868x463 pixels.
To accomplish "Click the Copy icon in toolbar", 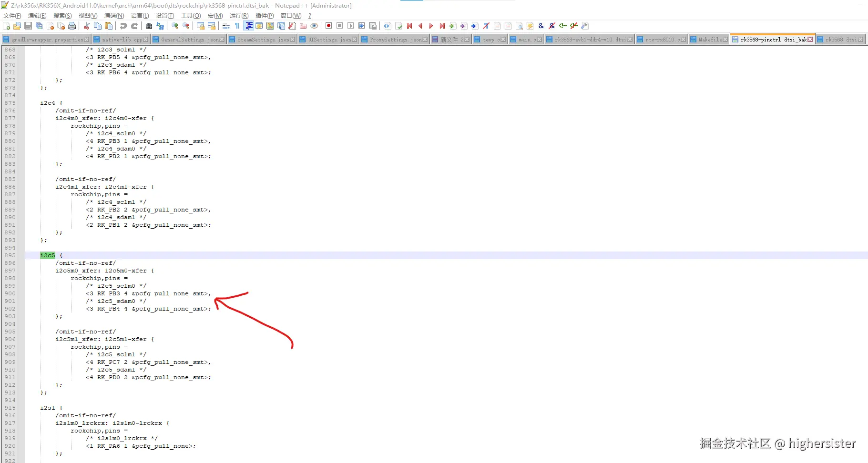I will point(98,26).
